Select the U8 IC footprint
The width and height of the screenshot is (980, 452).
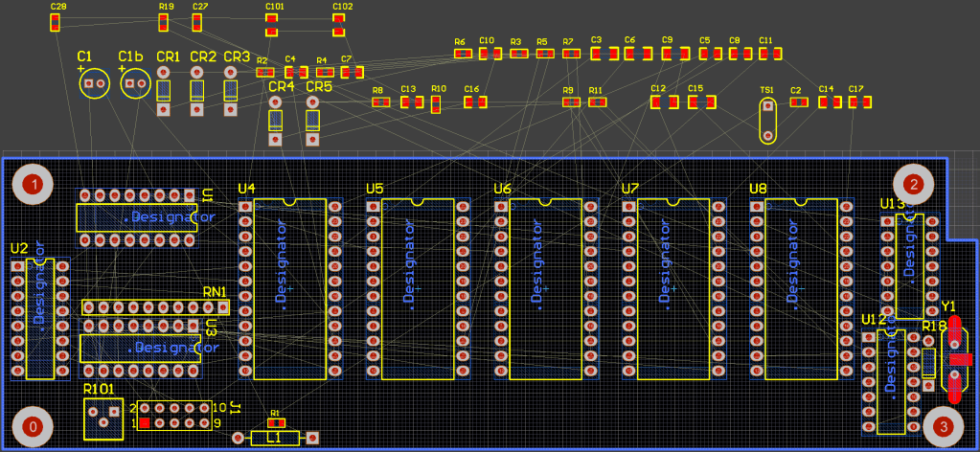click(802, 287)
